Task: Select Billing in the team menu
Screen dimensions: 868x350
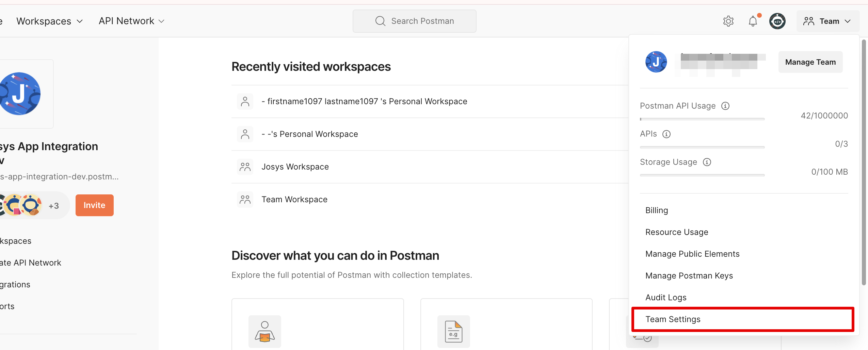Action: (x=657, y=210)
